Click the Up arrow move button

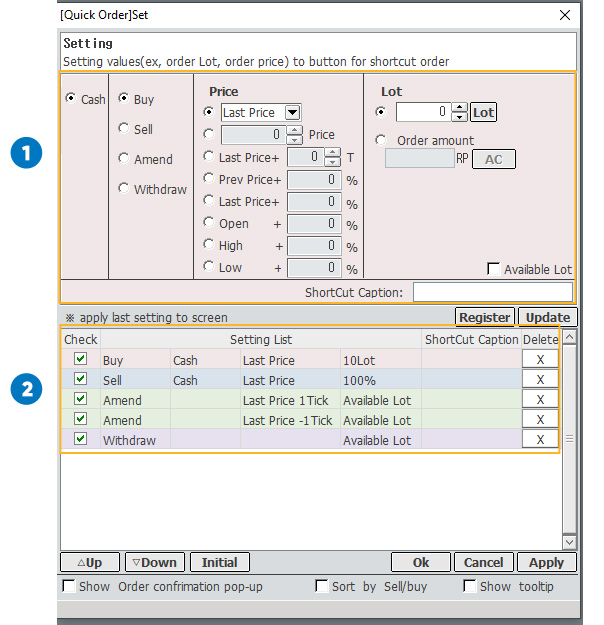[89, 562]
